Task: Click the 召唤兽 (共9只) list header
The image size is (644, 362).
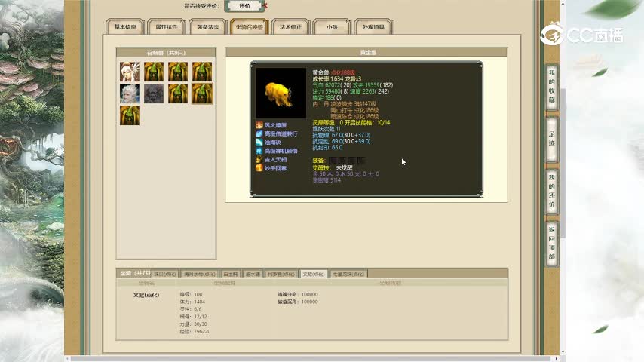Action: click(166, 53)
